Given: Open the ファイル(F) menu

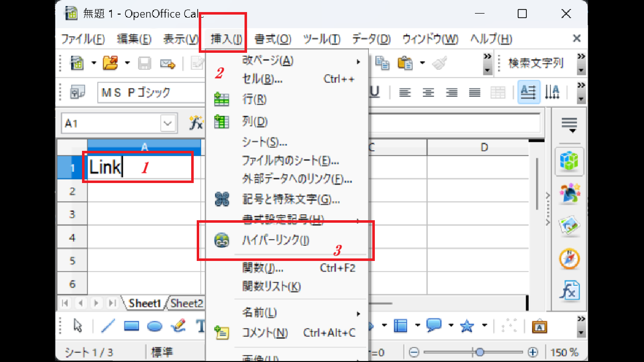Looking at the screenshot, I should [x=83, y=39].
